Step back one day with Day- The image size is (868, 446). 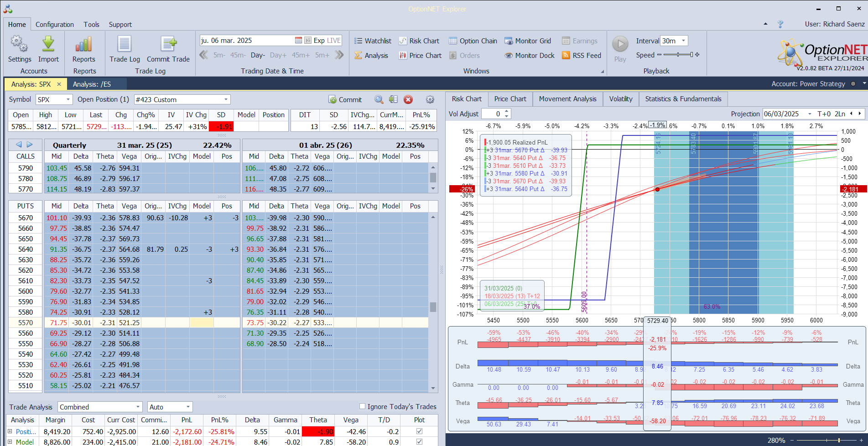258,55
